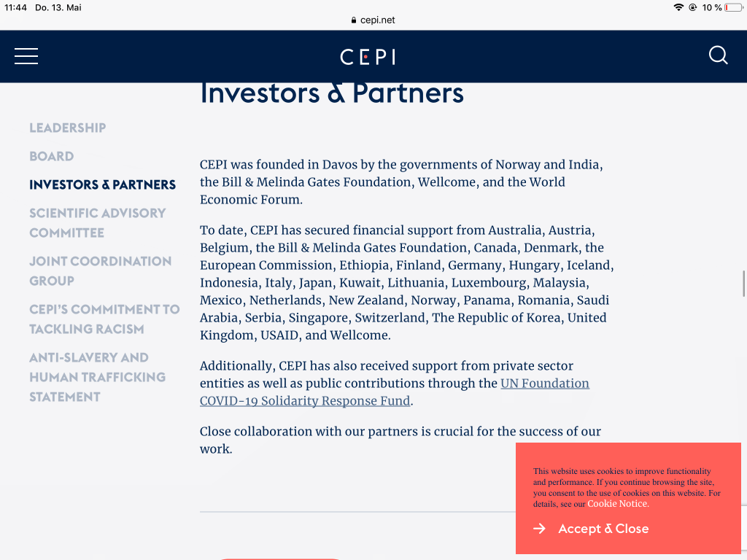Screen dimensions: 747x560
Task: Open CEPI's Commitment to Tackling Racism
Action: pos(104,319)
